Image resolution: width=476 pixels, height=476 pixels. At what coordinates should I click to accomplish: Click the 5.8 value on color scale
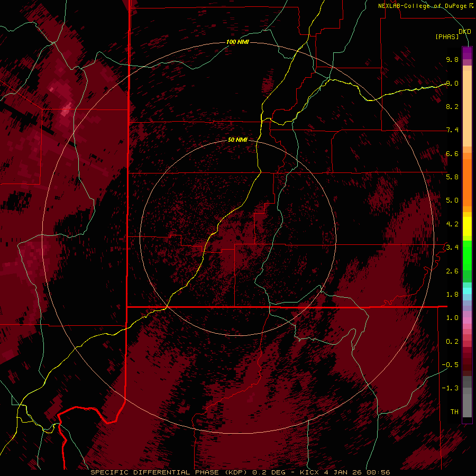pyautogui.click(x=452, y=177)
